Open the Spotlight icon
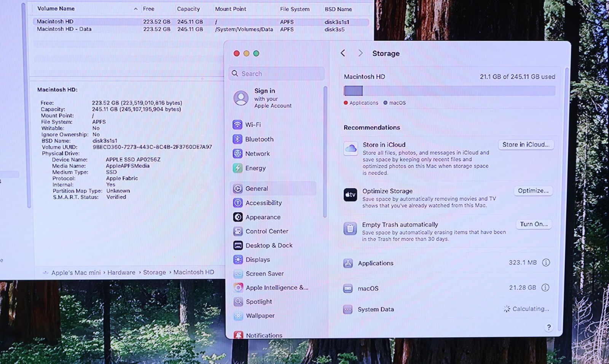The image size is (609, 364). click(x=238, y=302)
